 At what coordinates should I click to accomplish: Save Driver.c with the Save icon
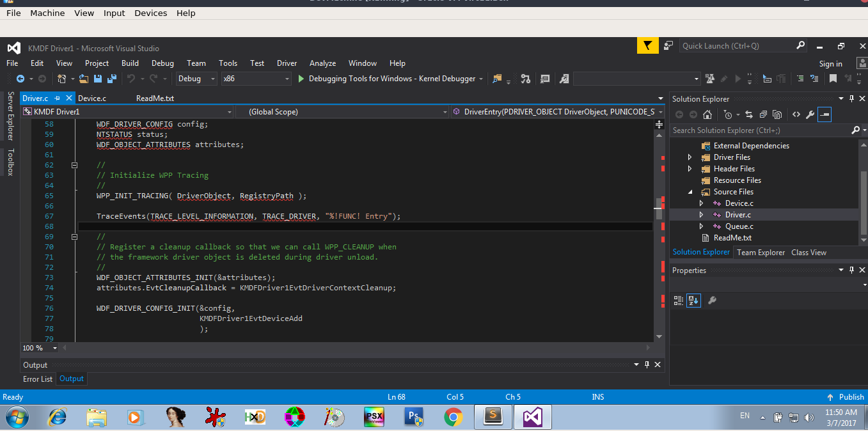98,79
